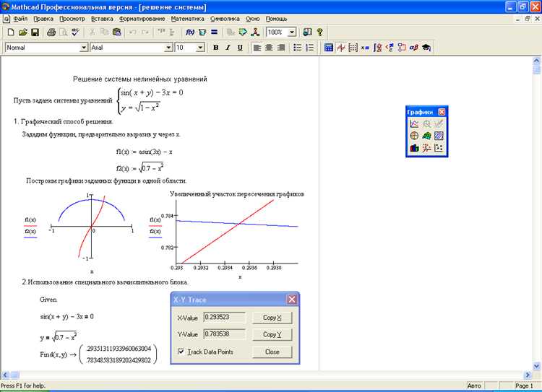Close X-Y Trace dialog with red X
The width and height of the screenshot is (542, 392).
point(292,300)
